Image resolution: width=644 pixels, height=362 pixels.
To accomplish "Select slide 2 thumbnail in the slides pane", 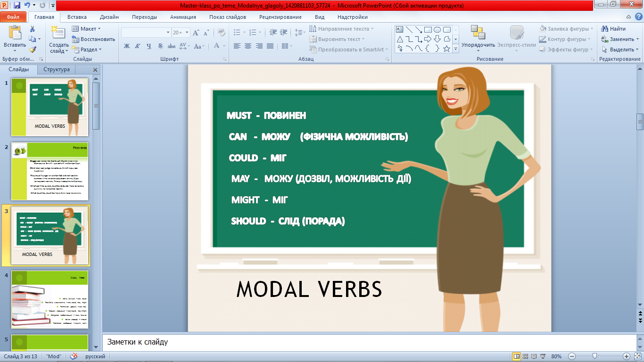I will 50,172.
